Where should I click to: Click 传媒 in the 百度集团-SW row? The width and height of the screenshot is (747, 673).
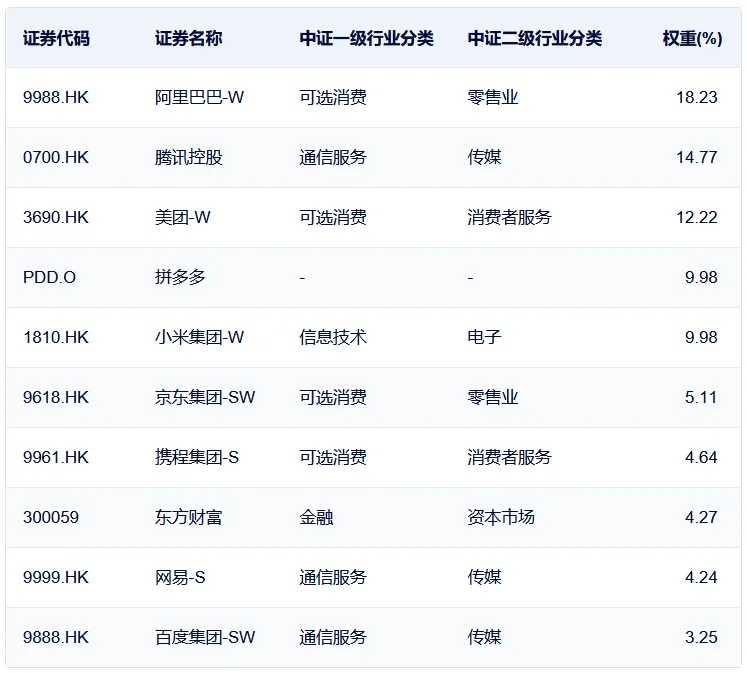point(484,638)
